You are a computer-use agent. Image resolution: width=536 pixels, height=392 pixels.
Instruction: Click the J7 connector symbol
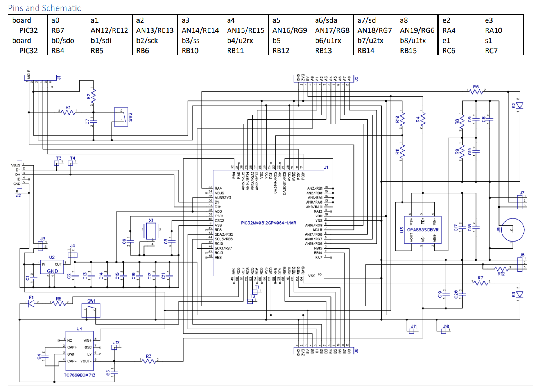[x=520, y=202]
